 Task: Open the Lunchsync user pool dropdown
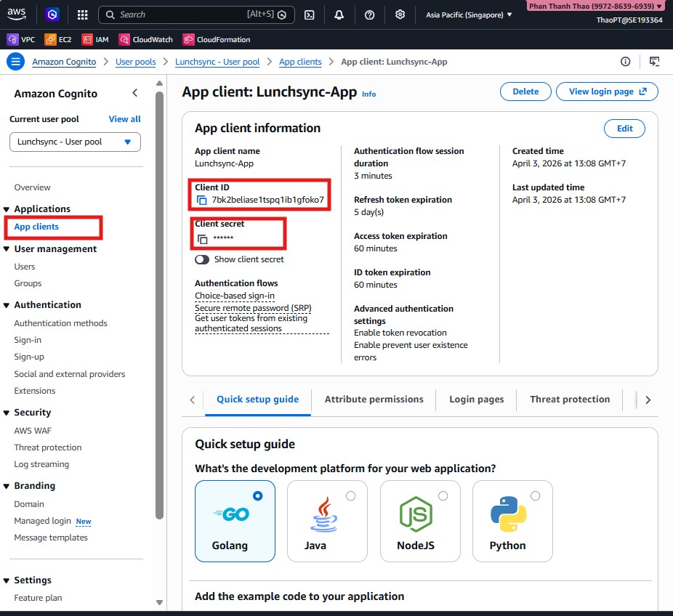pos(75,142)
